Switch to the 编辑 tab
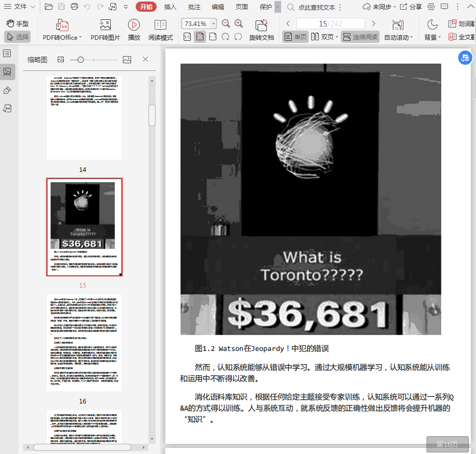Image resolution: width=476 pixels, height=454 pixels. (218, 7)
